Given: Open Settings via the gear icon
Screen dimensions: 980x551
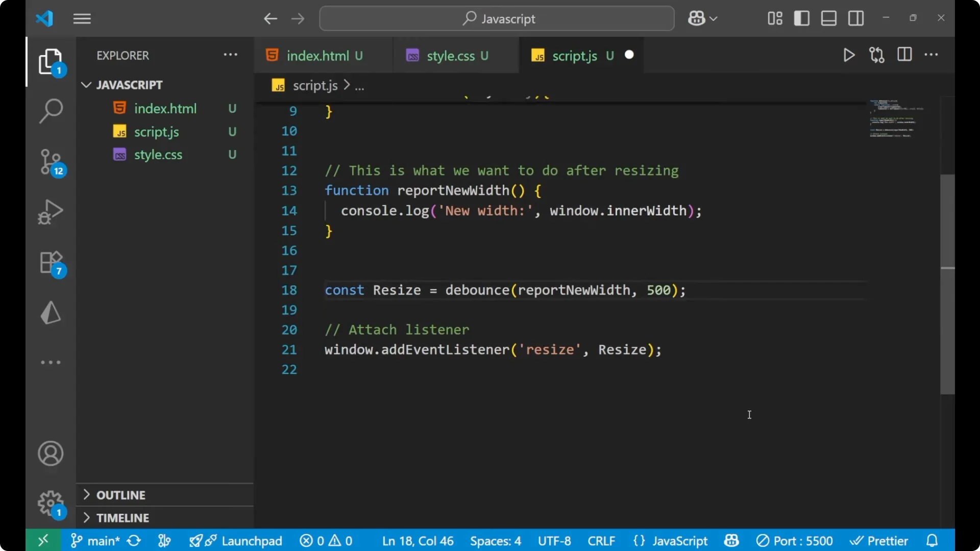Looking at the screenshot, I should pos(50,503).
